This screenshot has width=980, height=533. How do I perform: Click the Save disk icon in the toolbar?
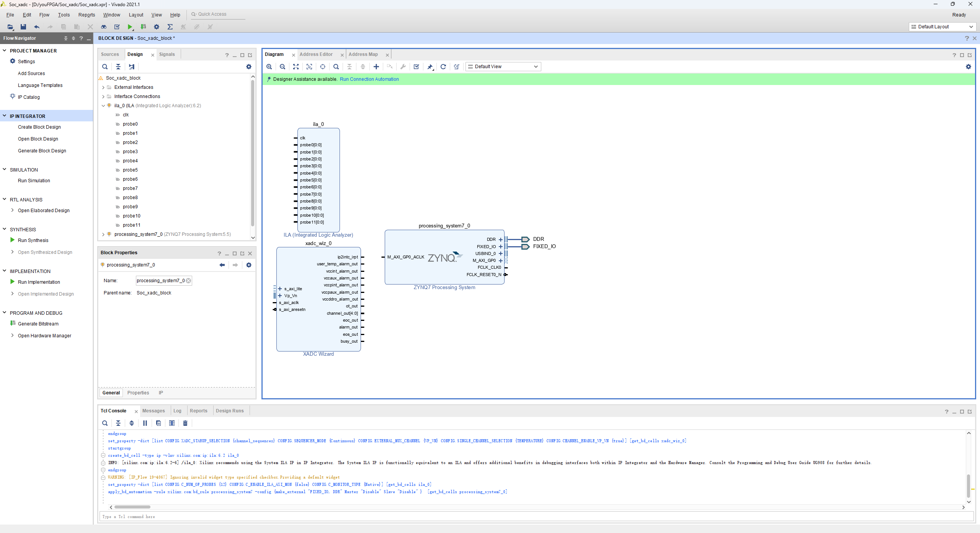pos(23,27)
